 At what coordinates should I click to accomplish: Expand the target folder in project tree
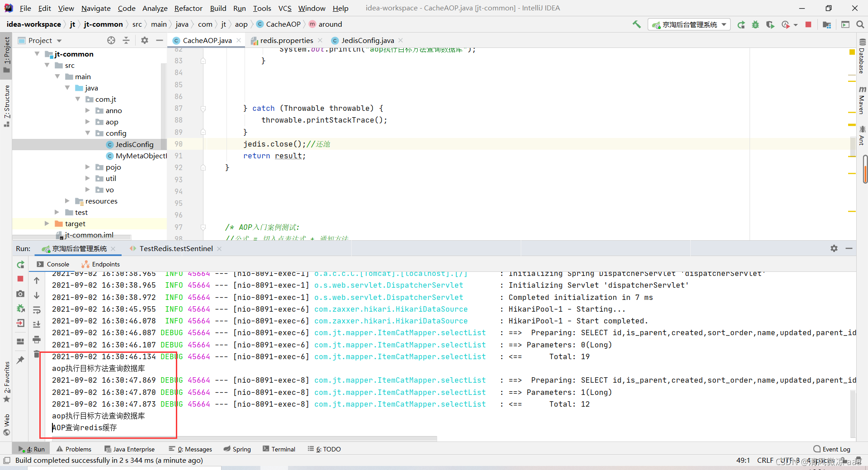coord(47,223)
